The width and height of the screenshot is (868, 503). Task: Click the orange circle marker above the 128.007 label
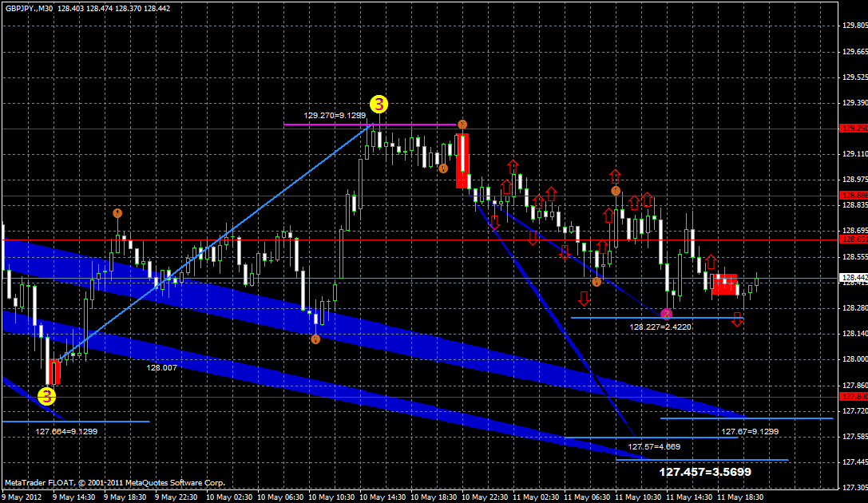tap(317, 341)
